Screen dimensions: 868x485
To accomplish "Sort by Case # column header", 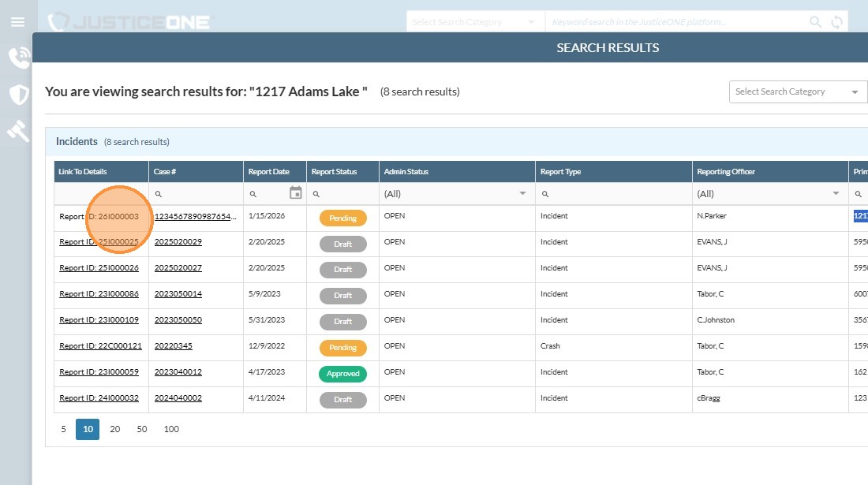I will (196, 171).
